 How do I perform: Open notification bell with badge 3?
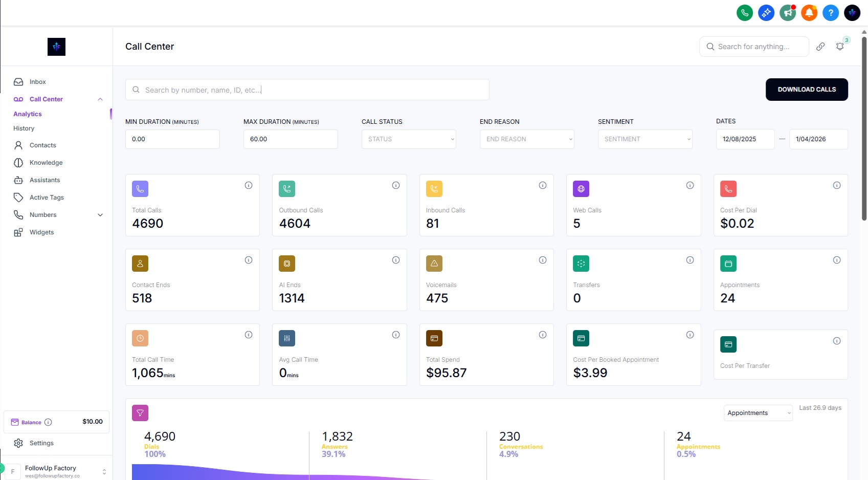pos(840,47)
